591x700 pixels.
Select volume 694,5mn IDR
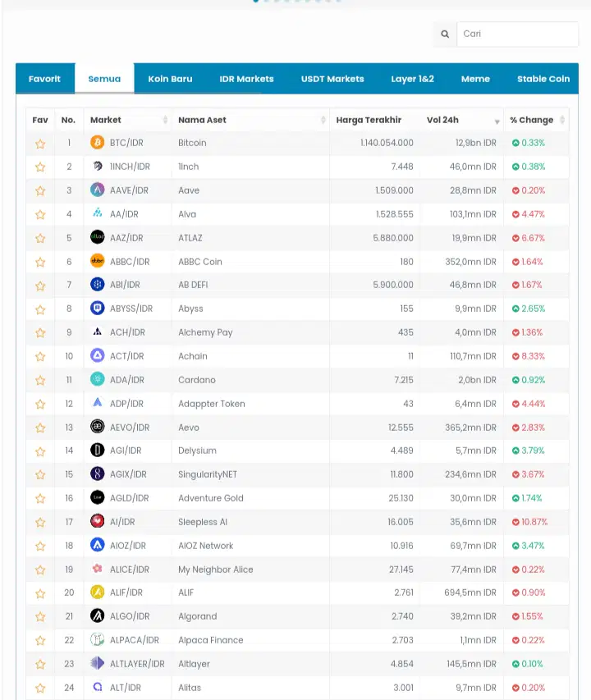pos(470,592)
